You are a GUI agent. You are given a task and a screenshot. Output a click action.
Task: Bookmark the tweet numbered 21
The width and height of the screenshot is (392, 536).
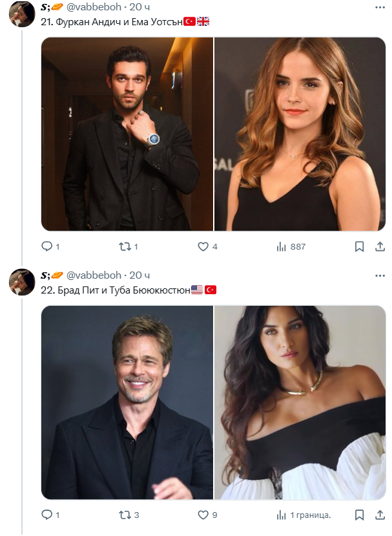click(360, 246)
